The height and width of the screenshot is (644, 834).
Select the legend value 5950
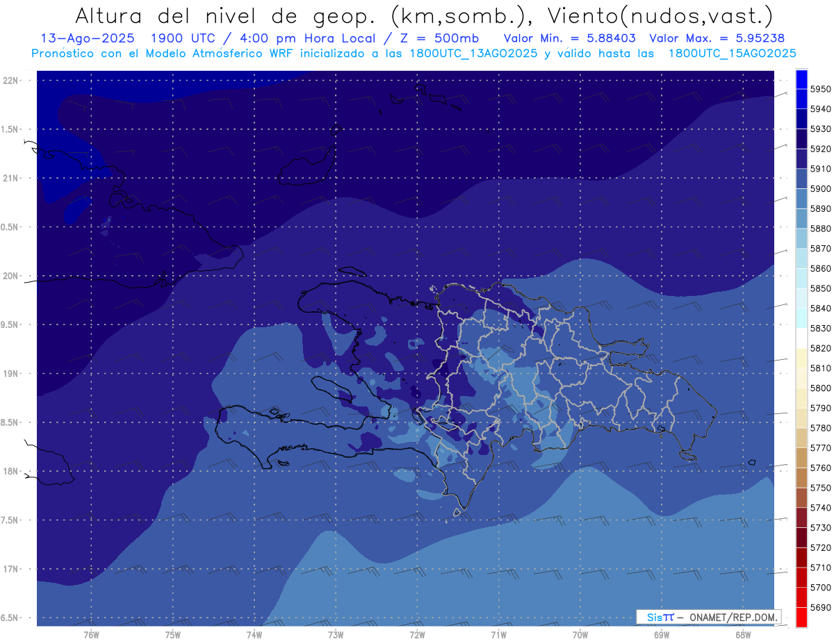click(821, 89)
